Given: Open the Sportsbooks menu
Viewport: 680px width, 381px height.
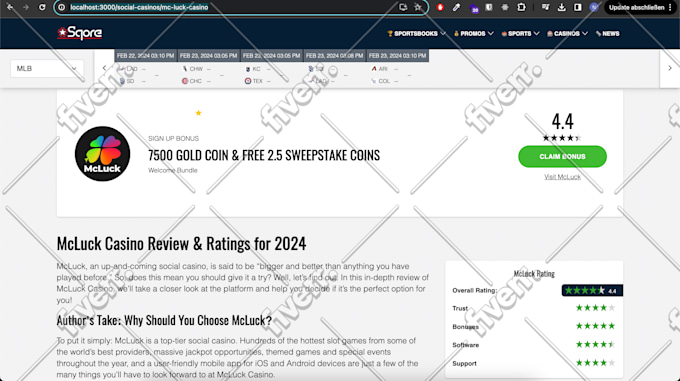Looking at the screenshot, I should coord(416,33).
